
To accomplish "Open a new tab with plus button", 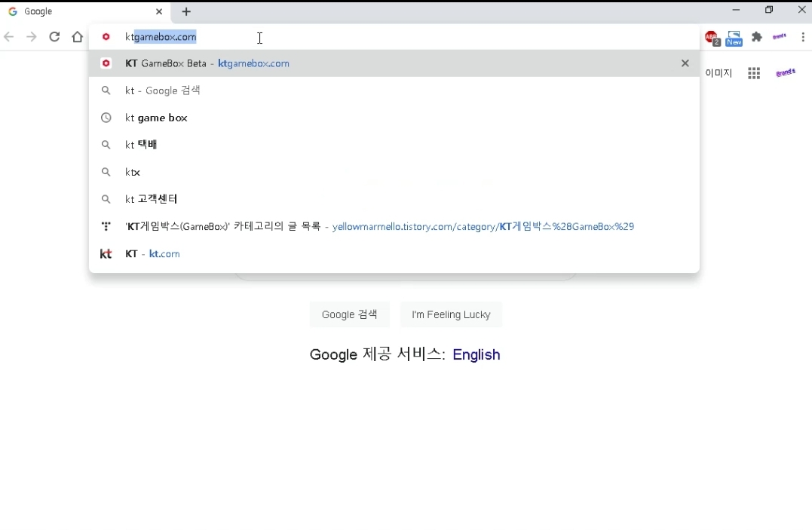I will [186, 11].
